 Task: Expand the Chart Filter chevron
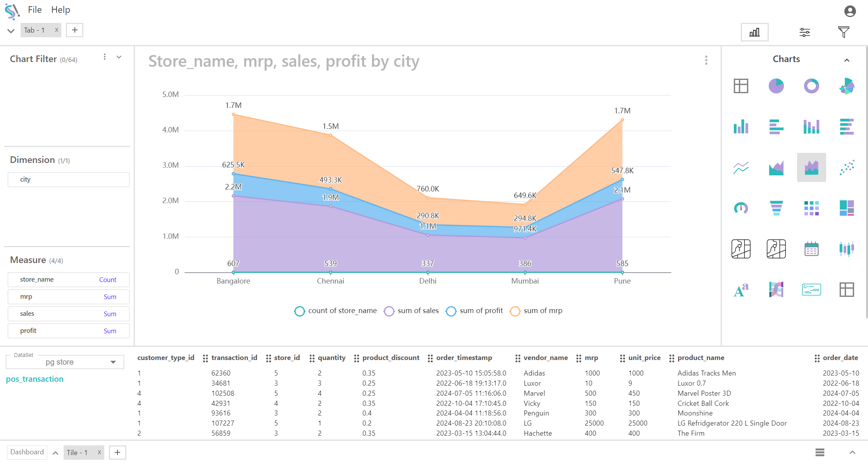point(119,57)
